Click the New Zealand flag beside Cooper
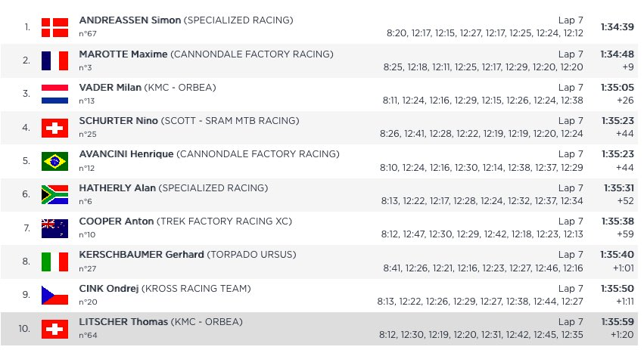This screenshot has width=644, height=350. [54, 228]
